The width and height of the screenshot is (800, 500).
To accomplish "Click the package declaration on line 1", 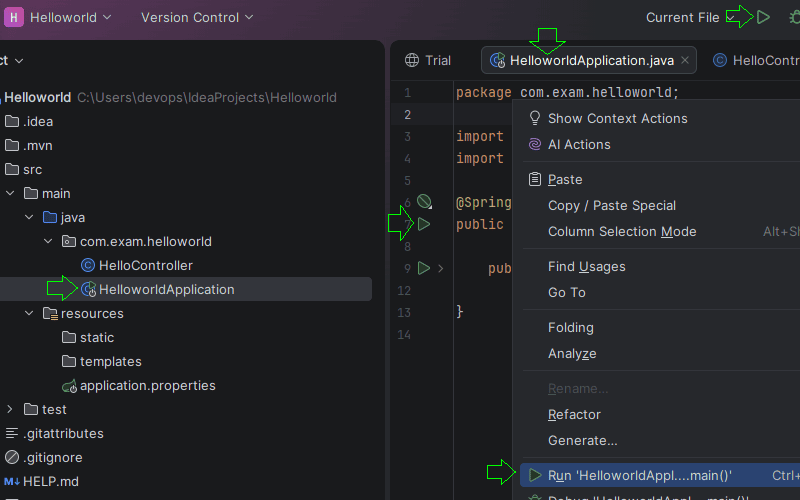I will [x=567, y=92].
